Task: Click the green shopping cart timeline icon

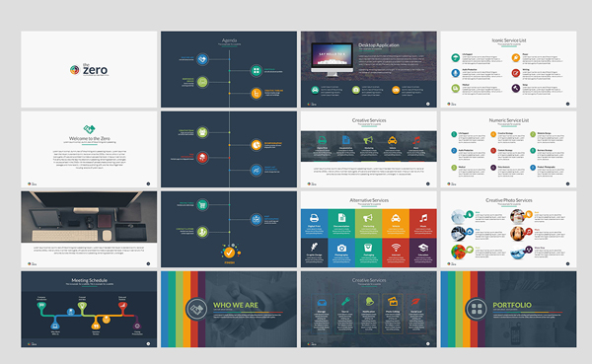Action: coord(202,205)
